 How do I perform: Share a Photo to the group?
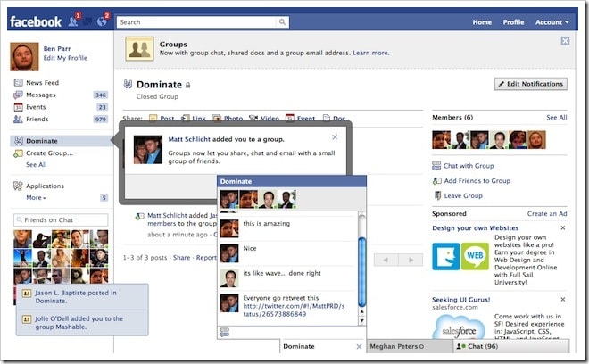click(x=228, y=119)
